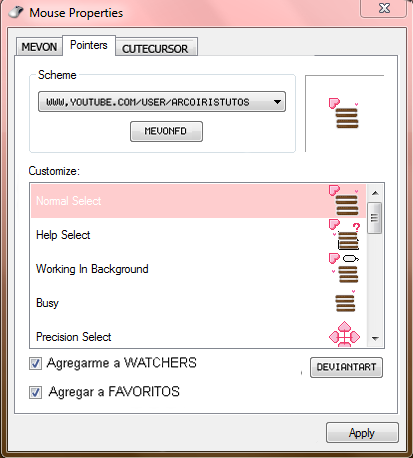This screenshot has width=413, height=458.
Task: Toggle the Agregarme a WATCHERS checkbox
Action: [x=35, y=363]
